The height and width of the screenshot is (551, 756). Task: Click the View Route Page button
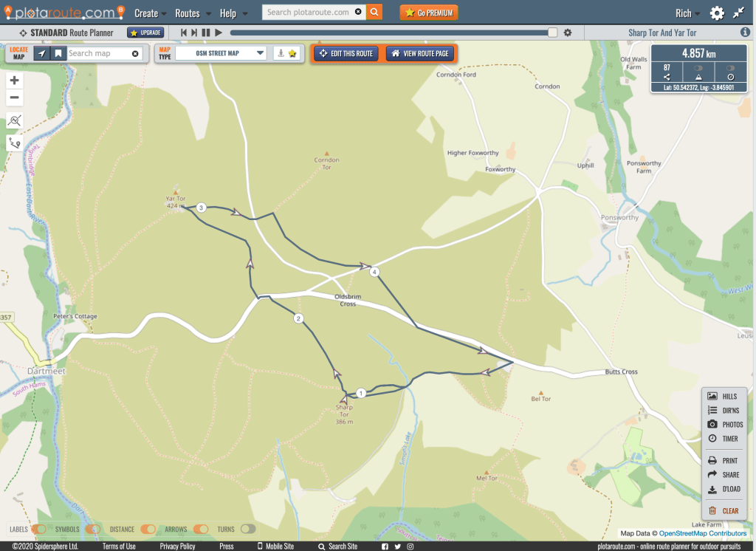tap(420, 53)
